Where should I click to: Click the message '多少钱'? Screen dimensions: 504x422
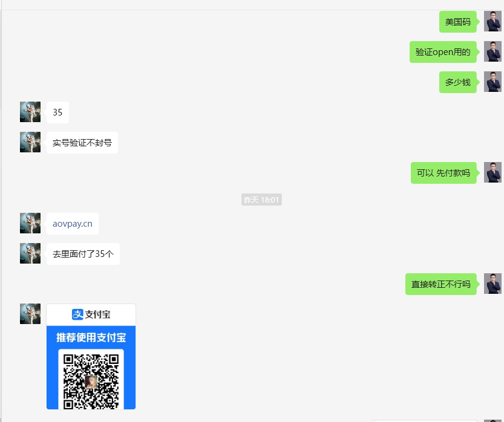[x=457, y=82]
